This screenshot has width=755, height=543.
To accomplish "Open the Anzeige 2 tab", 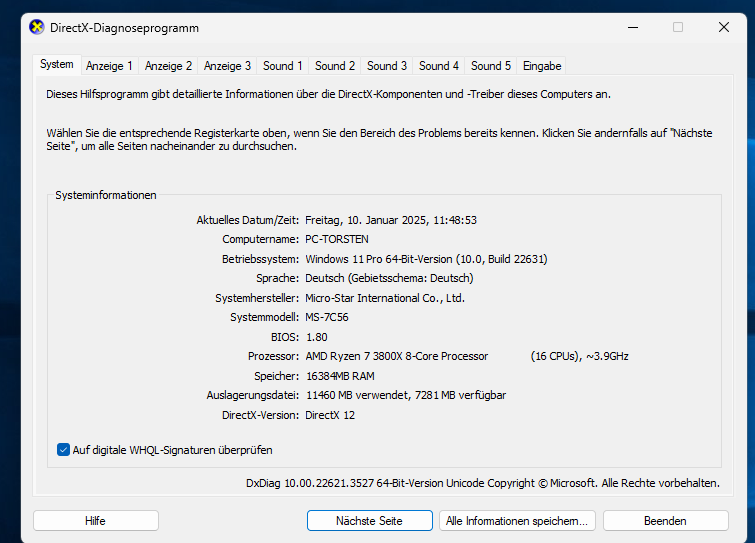I will click(169, 66).
